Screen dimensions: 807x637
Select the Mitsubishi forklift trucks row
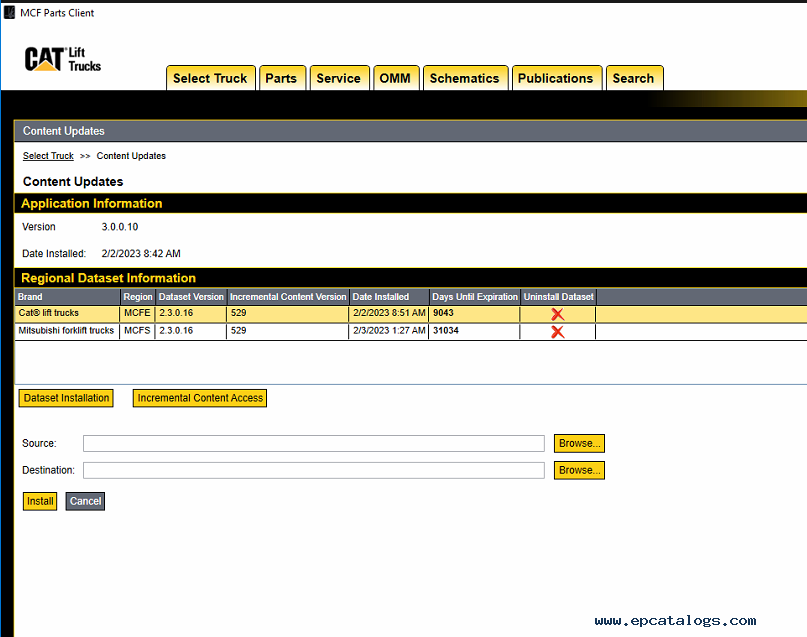click(x=411, y=332)
